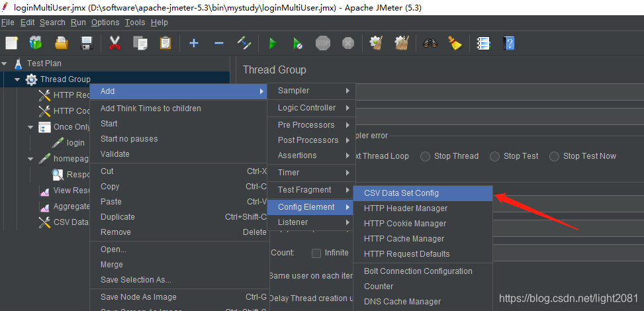Open the Assertions submenu
The image size is (644, 311).
coord(311,155)
